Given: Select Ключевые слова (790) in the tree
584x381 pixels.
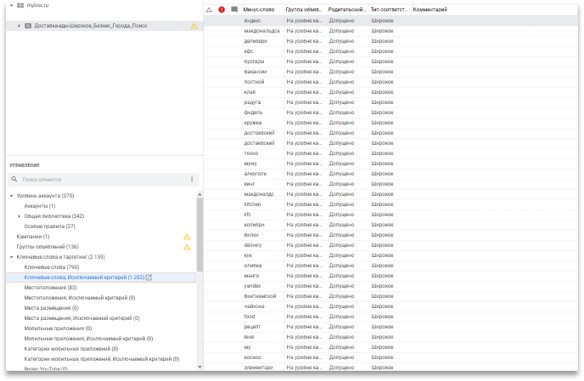Looking at the screenshot, I should pyautogui.click(x=51, y=267).
